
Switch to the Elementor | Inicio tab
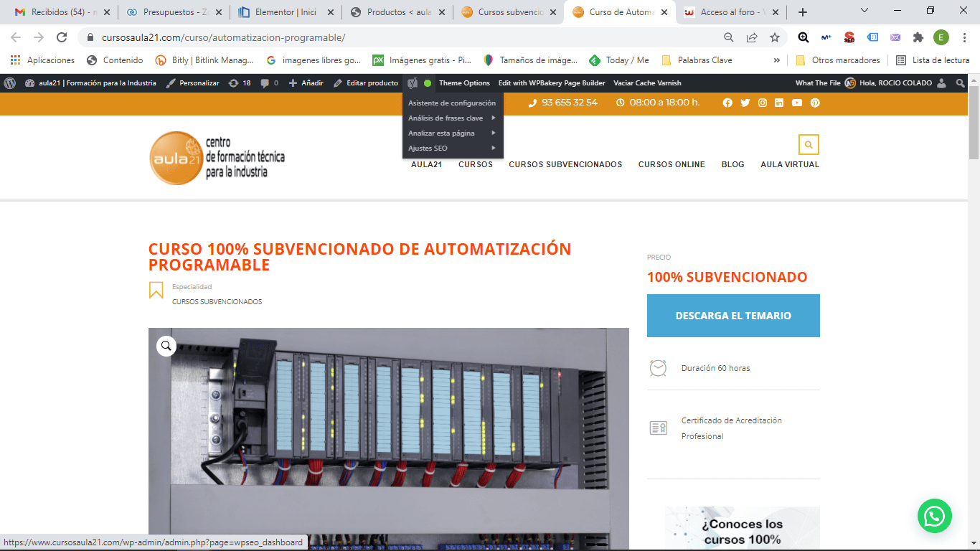coord(285,12)
